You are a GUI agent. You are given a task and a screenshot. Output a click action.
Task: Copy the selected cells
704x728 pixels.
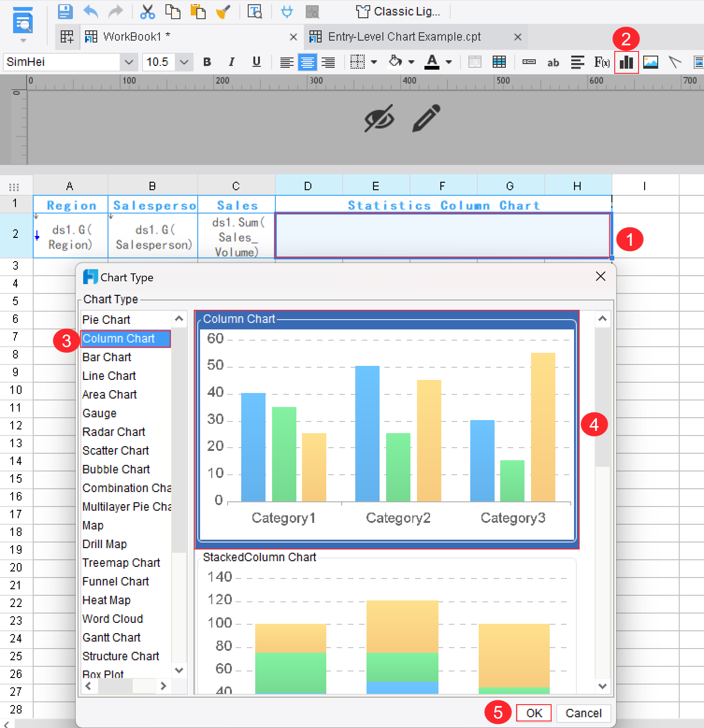(x=173, y=11)
